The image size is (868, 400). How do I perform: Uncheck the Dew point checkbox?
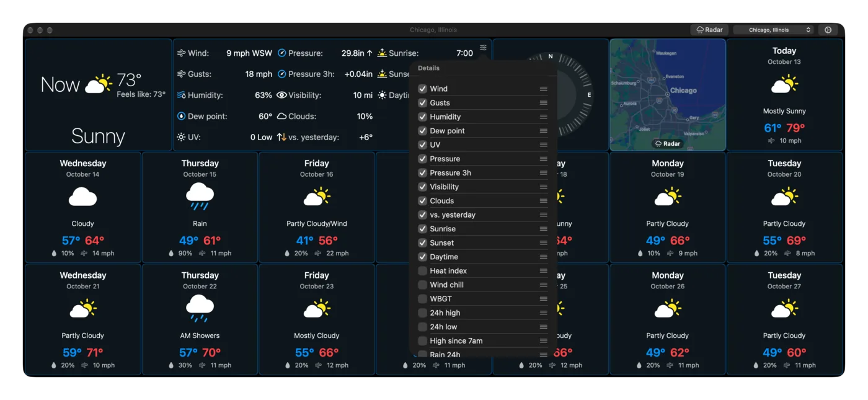[x=422, y=131]
